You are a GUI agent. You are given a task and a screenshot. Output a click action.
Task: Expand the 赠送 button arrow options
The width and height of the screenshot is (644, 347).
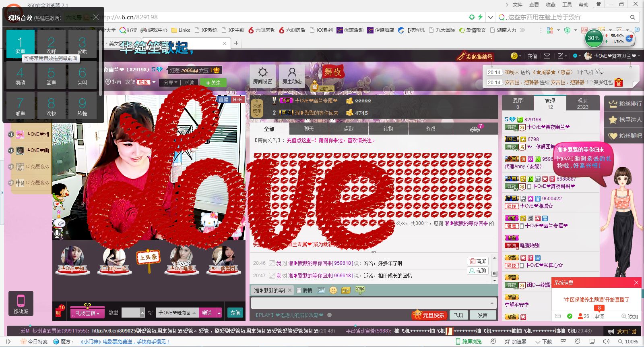pos(219,312)
